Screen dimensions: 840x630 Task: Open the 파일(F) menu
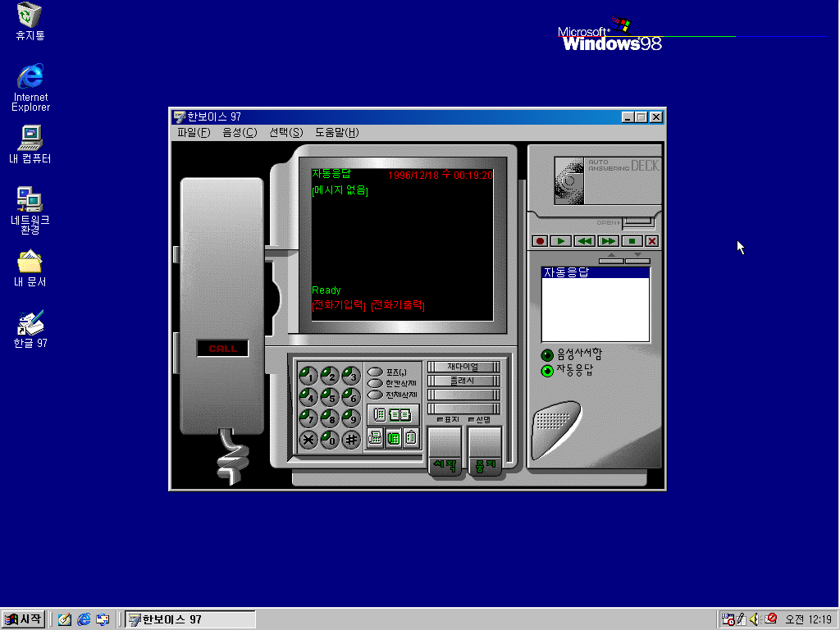pos(194,132)
